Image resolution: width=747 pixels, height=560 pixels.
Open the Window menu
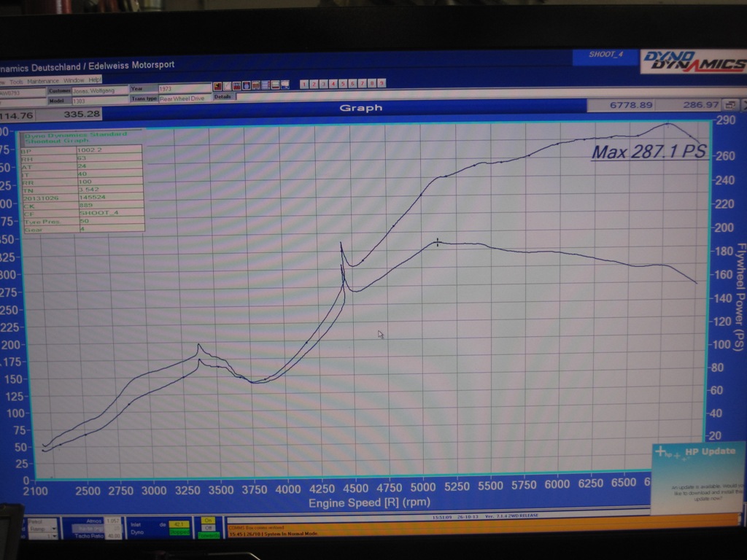click(74, 80)
